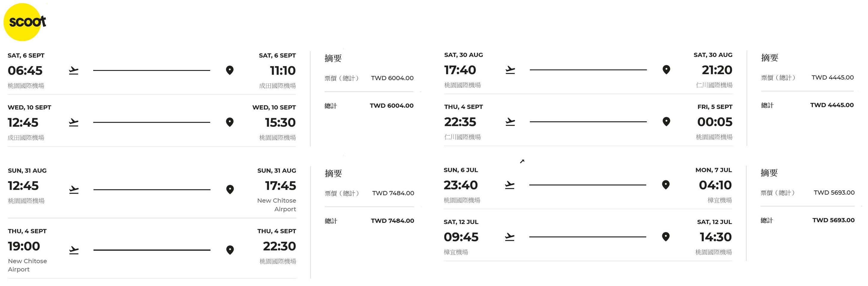868x286 pixels.
Task: Click the location pin beside 00:05 arrival
Action: pos(666,122)
